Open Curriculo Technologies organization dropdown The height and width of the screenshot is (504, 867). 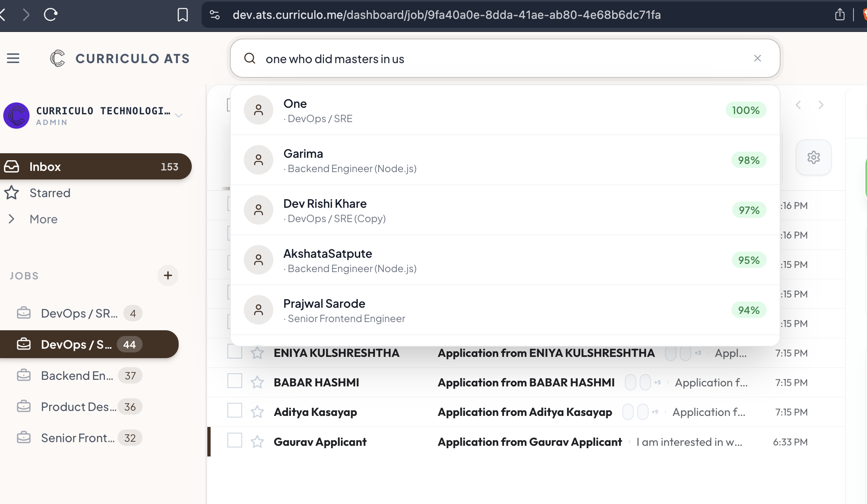click(179, 116)
